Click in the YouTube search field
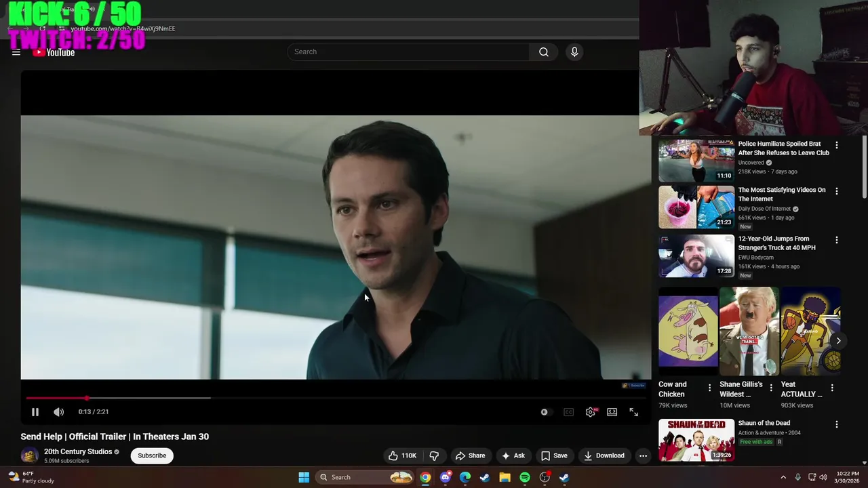868x488 pixels. [x=408, y=52]
